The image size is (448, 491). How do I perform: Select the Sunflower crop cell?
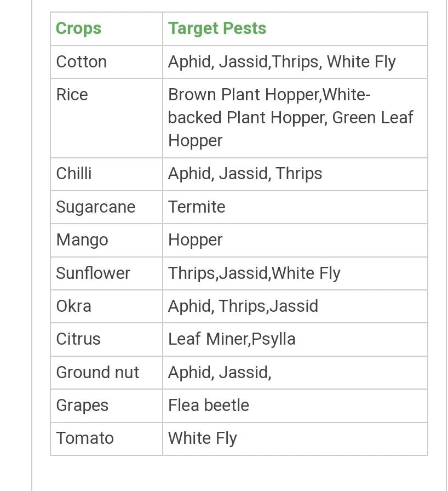point(93,273)
